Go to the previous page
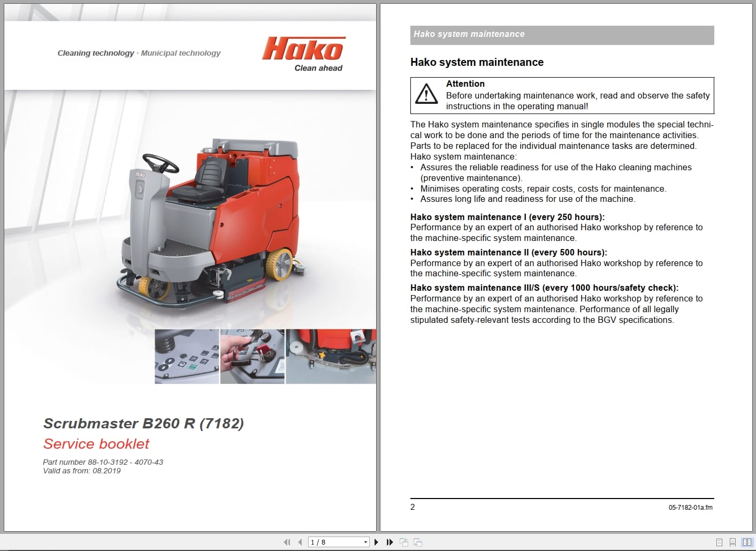 pyautogui.click(x=300, y=542)
